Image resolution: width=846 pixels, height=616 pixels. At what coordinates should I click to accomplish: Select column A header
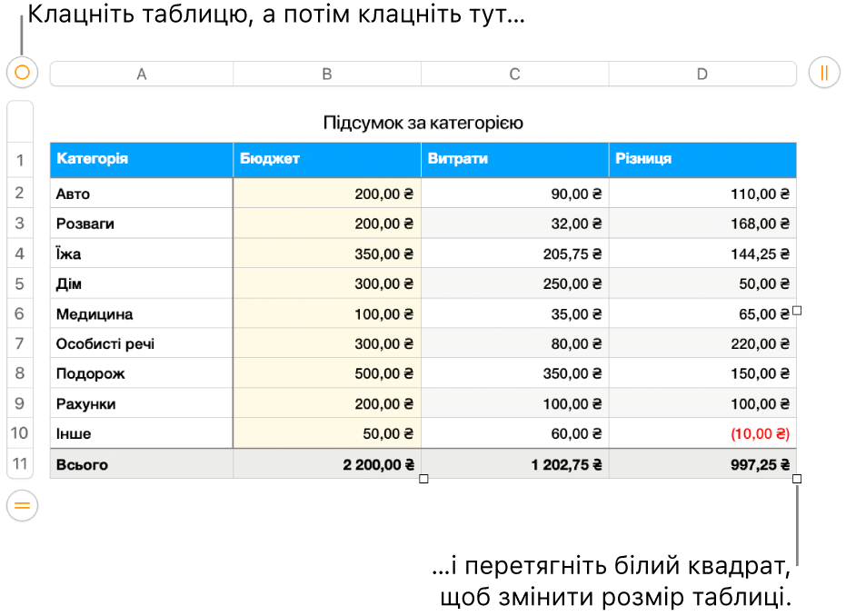142,74
